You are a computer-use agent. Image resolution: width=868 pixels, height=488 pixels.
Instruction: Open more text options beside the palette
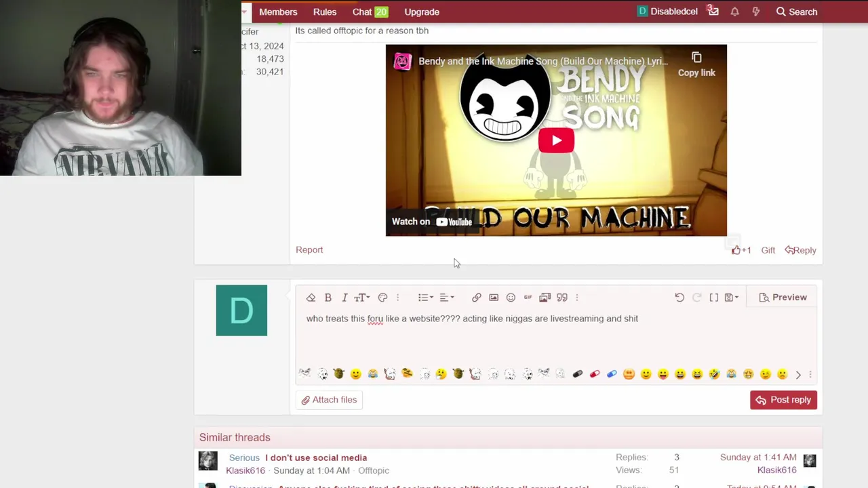(398, 298)
